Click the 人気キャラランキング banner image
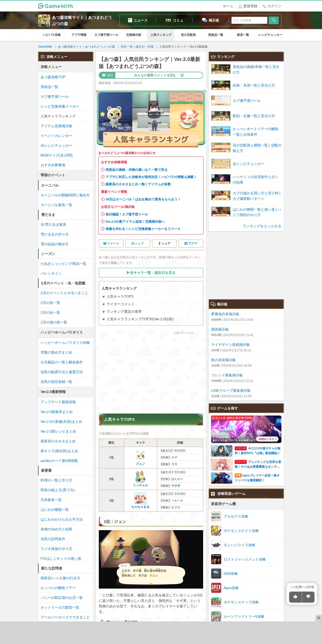This screenshot has height=644, width=322. pyautogui.click(x=151, y=119)
